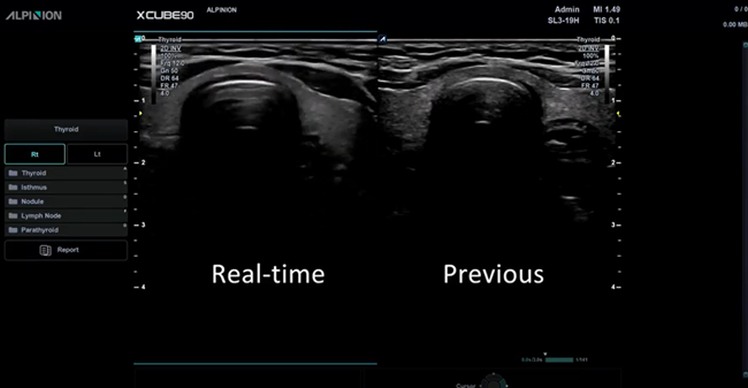748x388 pixels.
Task: Open the Parathyroid folder row
Action: tap(66, 230)
